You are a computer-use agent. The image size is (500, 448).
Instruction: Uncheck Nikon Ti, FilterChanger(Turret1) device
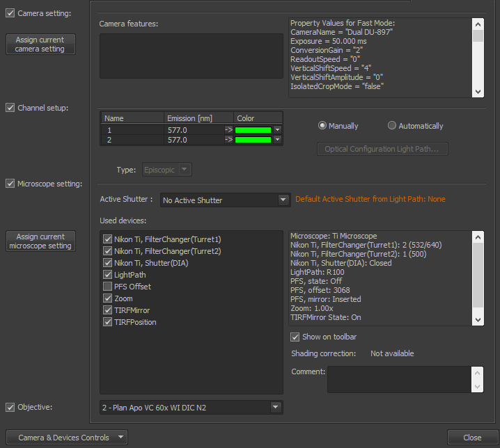pos(107,239)
